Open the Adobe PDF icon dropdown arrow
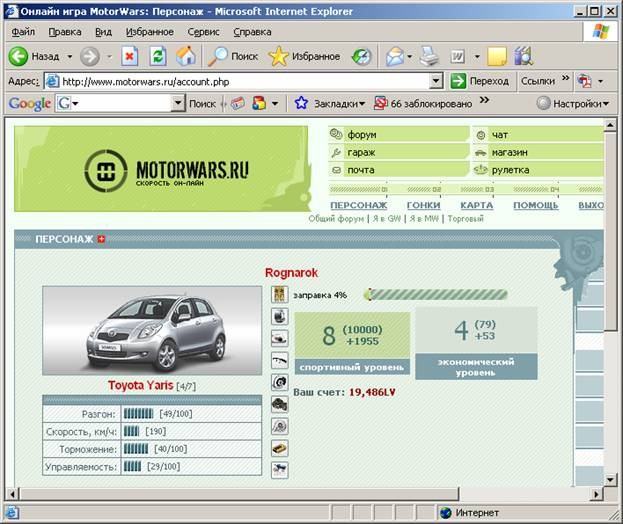This screenshot has width=623, height=524. click(600, 81)
